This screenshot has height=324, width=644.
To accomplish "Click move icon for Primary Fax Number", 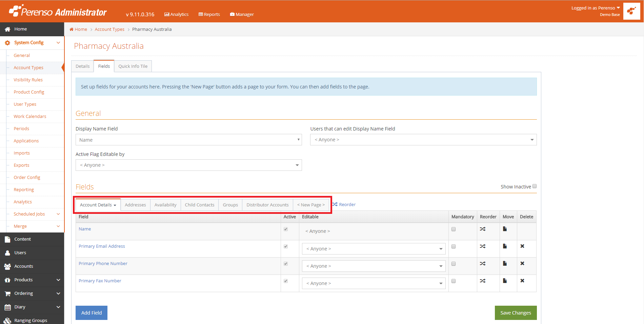I will click(505, 281).
